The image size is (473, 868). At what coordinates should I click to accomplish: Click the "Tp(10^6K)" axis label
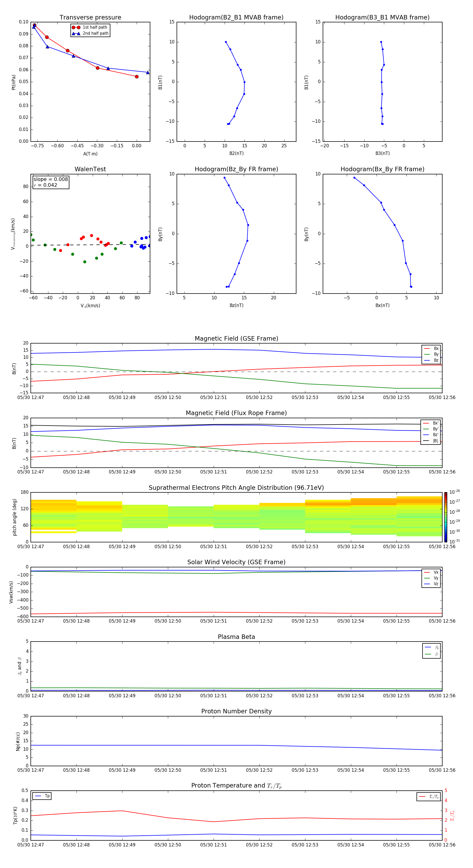click(15, 815)
